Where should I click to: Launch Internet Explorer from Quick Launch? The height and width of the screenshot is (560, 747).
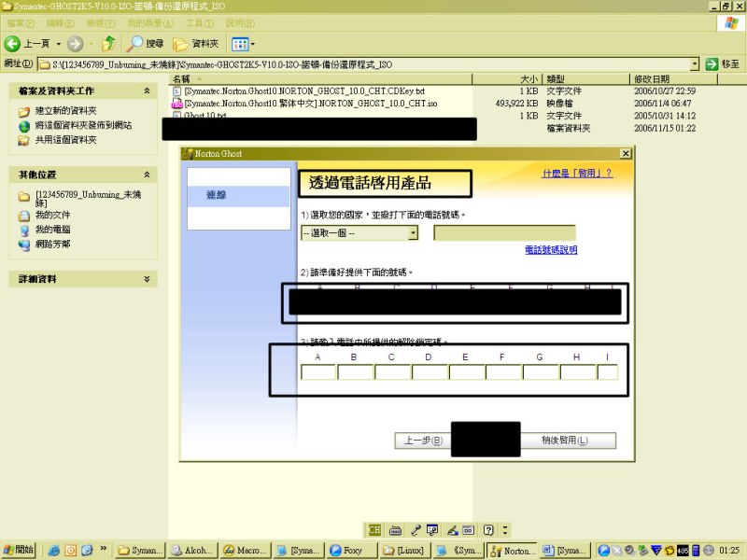(54, 551)
